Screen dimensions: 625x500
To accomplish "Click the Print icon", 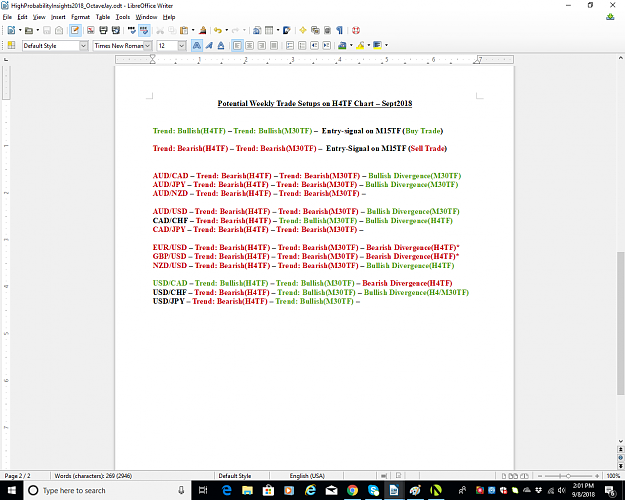I will click(103, 30).
